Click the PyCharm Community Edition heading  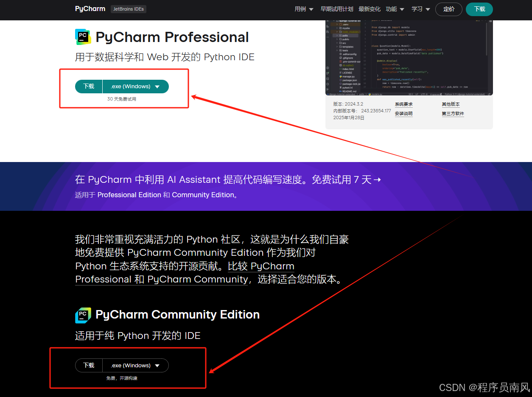pos(177,315)
